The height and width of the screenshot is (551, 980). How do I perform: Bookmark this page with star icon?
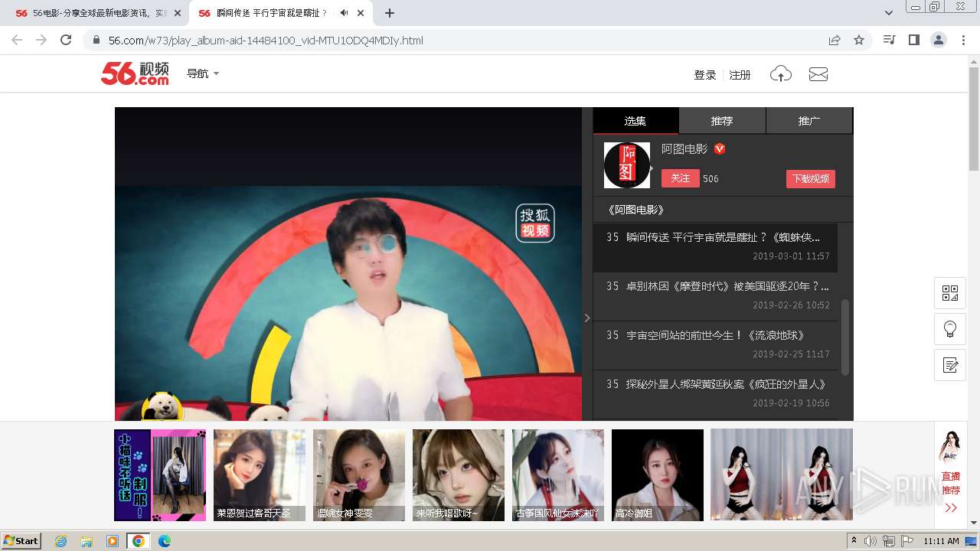pyautogui.click(x=859, y=40)
